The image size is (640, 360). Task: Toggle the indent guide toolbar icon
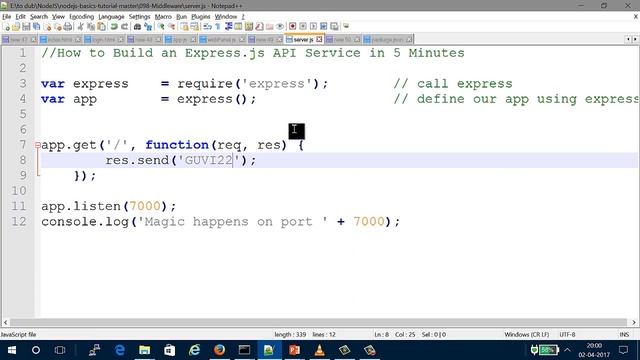coord(229,27)
